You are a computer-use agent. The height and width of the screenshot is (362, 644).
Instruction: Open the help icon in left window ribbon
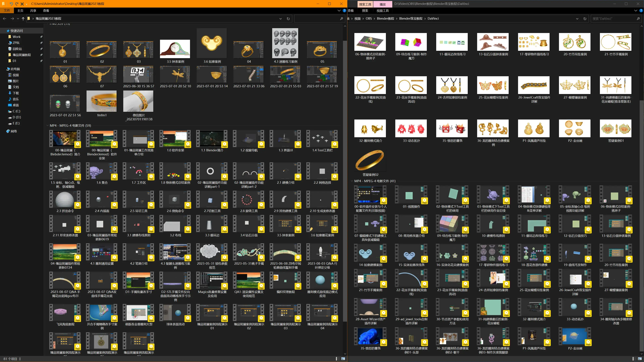344,11
